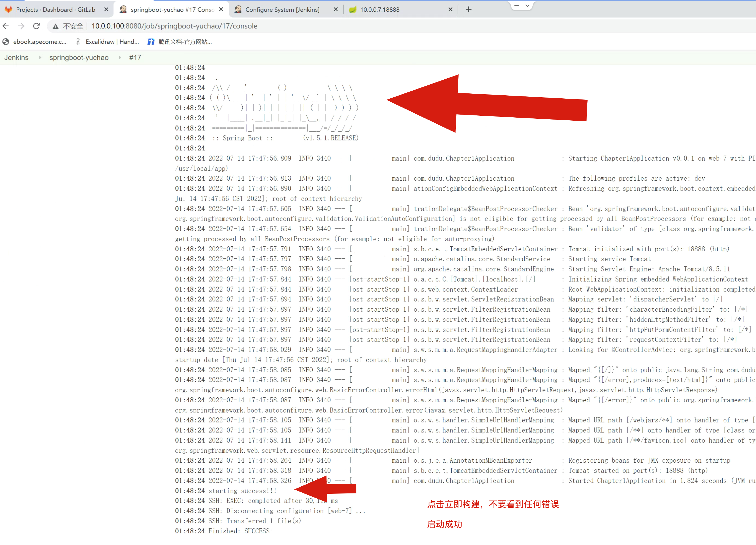756x545 pixels.
Task: Click the browser forward arrow
Action: point(21,26)
